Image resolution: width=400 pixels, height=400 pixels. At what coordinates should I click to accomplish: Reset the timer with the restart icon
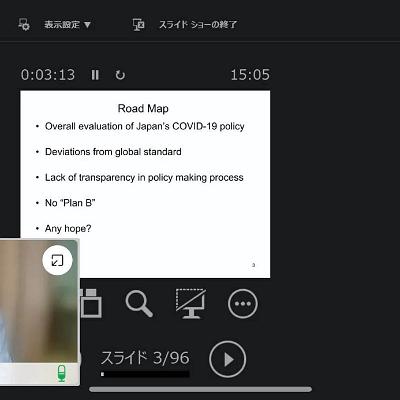(120, 75)
